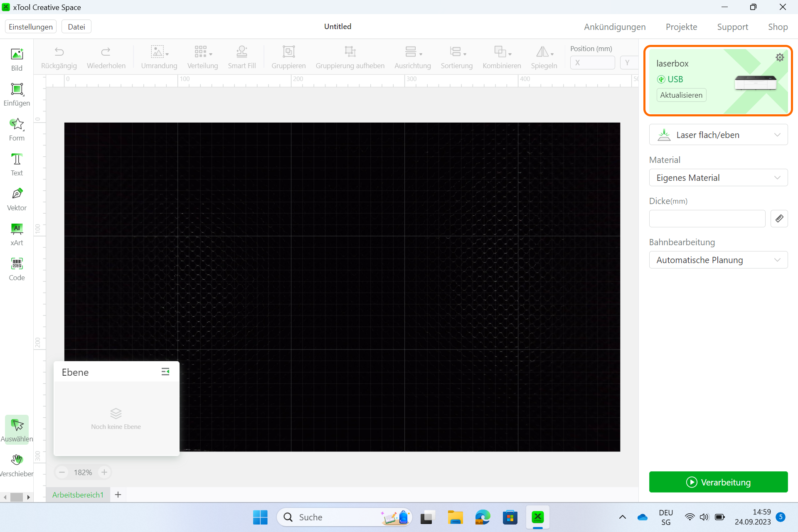Select the Form shape tool
798x532 pixels.
point(17,129)
